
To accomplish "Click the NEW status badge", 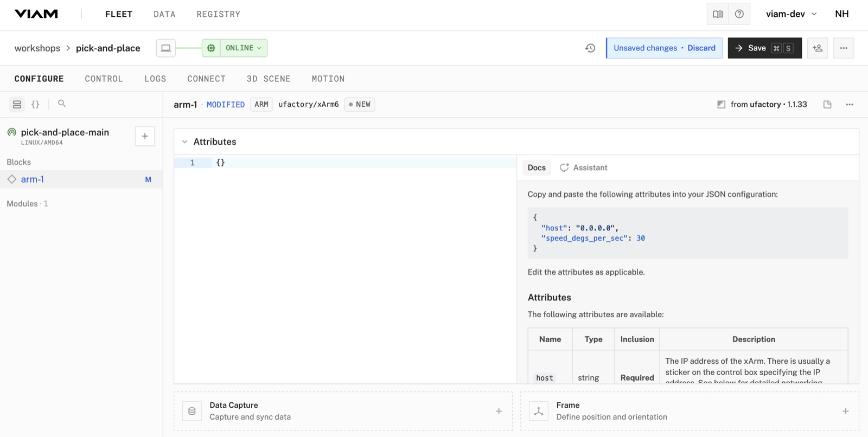I will click(360, 105).
